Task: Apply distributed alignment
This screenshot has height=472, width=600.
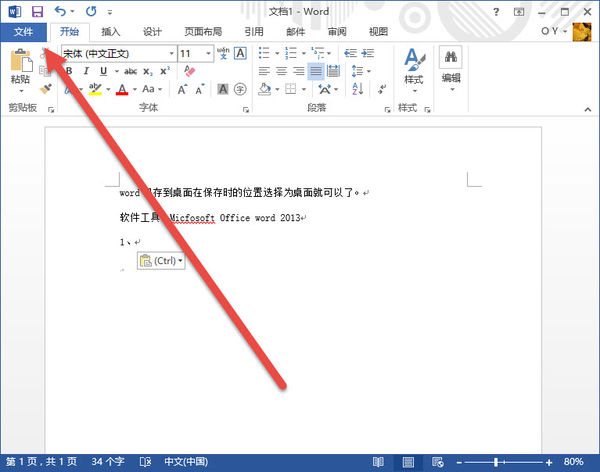Action: pyautogui.click(x=334, y=71)
